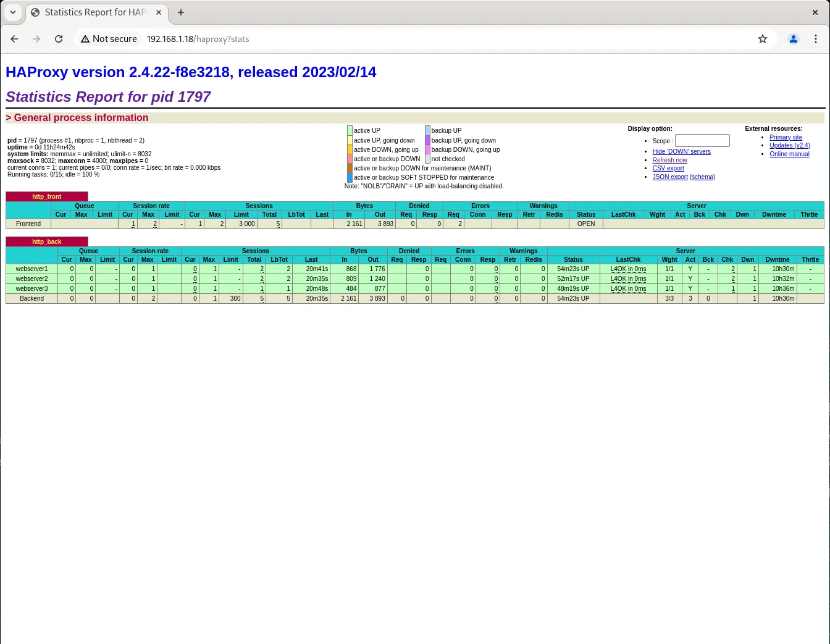Click the webserver1 row name
Image resolution: width=830 pixels, height=644 pixels.
click(x=31, y=269)
